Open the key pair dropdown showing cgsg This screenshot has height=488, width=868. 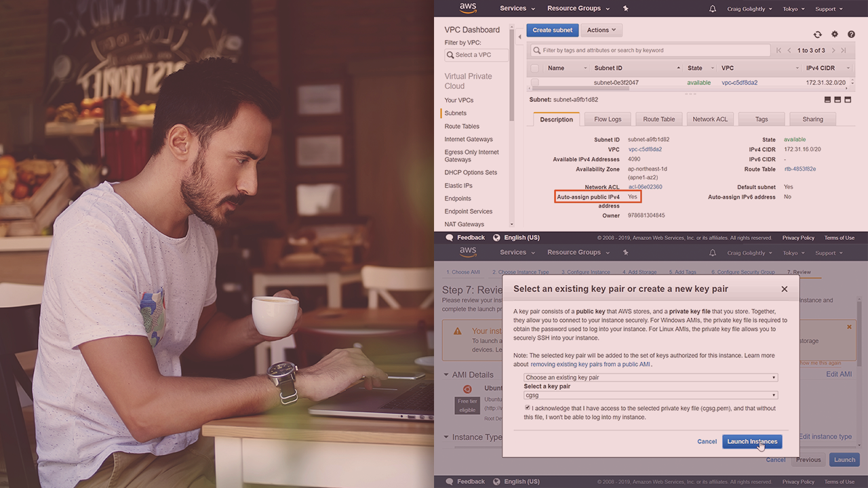(x=650, y=395)
